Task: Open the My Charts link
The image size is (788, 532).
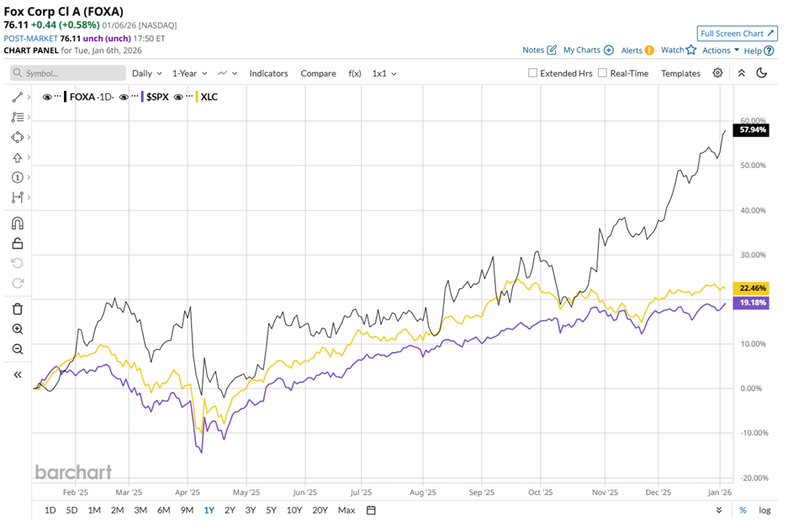Action: pyautogui.click(x=588, y=50)
